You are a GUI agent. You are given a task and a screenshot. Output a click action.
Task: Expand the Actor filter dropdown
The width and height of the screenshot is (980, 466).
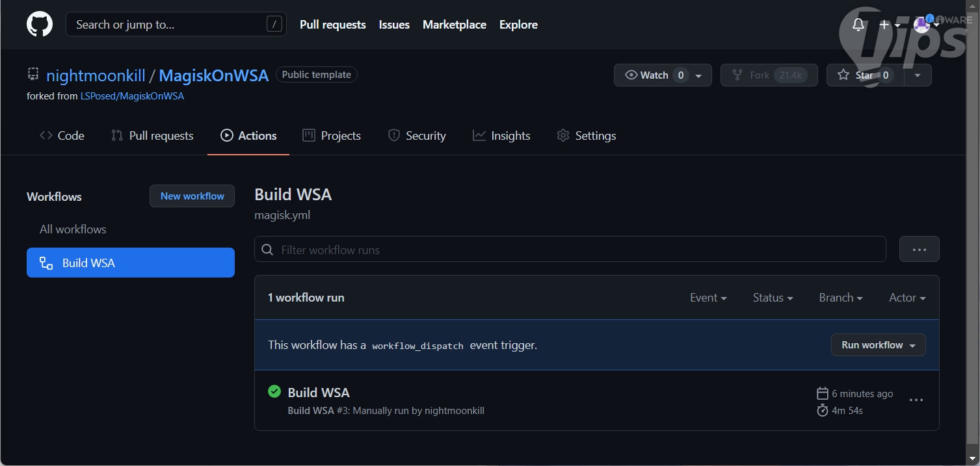907,298
